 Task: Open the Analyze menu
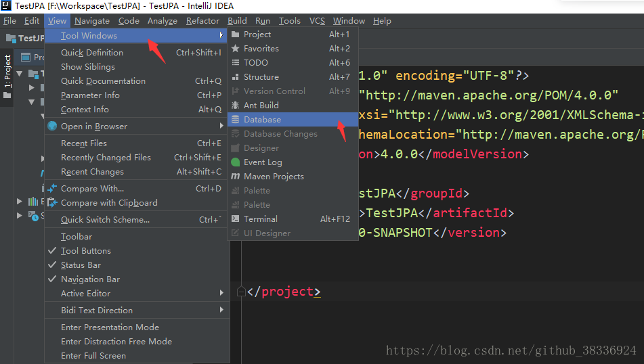pyautogui.click(x=163, y=21)
